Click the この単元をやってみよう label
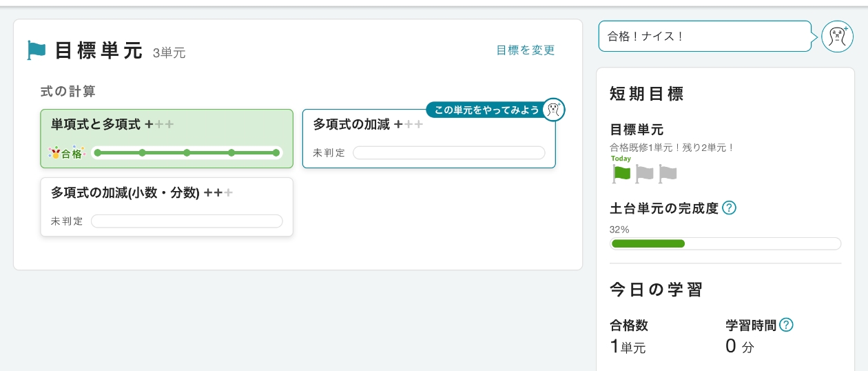This screenshot has height=371, width=868. tap(487, 110)
